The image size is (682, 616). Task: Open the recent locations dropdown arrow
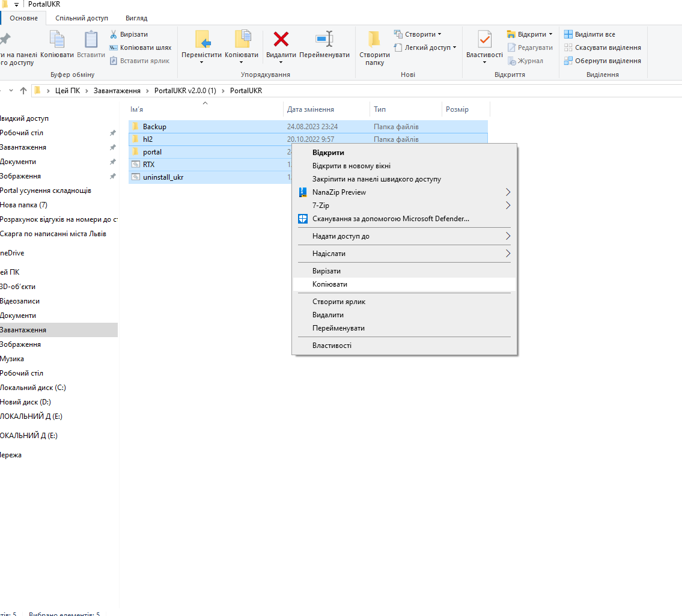click(11, 91)
